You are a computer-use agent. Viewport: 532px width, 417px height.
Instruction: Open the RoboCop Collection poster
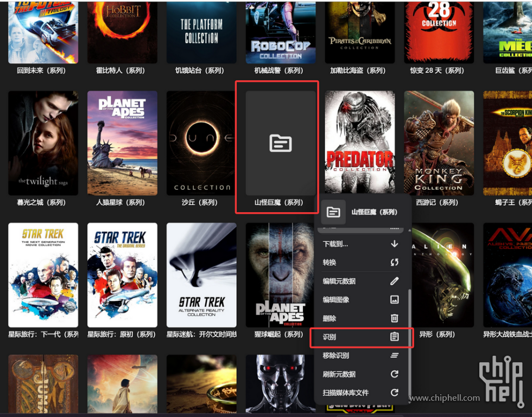pos(281,32)
